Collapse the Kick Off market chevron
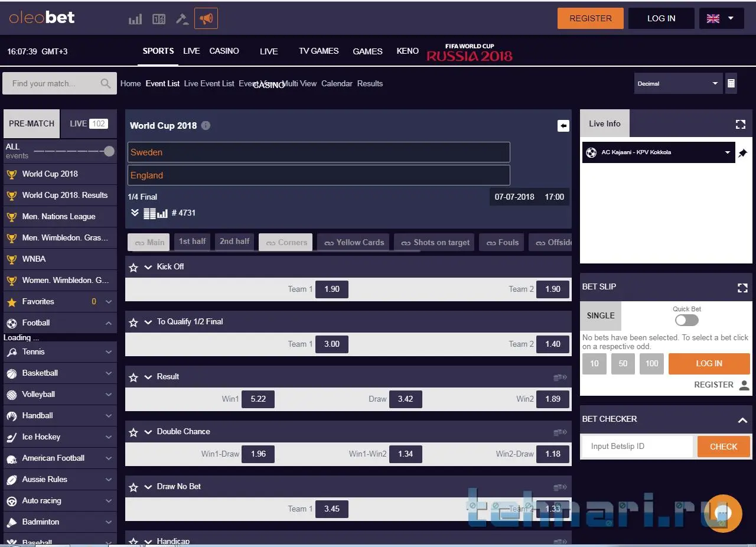 point(148,267)
